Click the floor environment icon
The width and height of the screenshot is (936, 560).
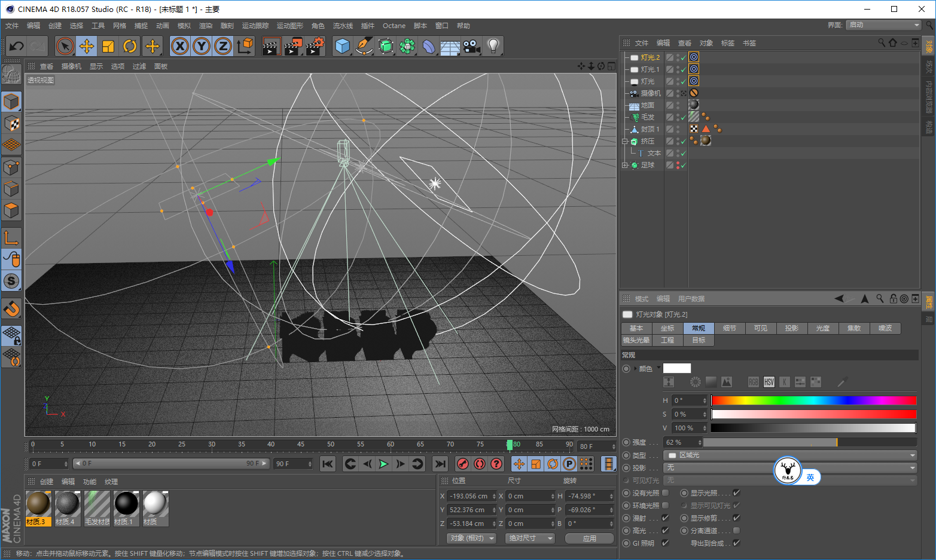pos(450,47)
